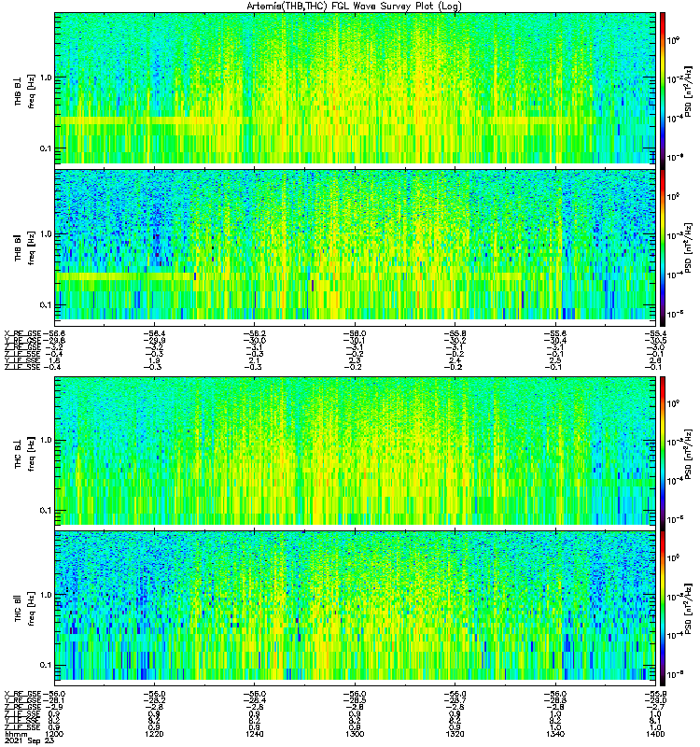The width and height of the screenshot is (700, 747).
Task: Click the 'PSD [nT²/Hz]' label of the THB B⊥ color bar
Action: click(688, 91)
